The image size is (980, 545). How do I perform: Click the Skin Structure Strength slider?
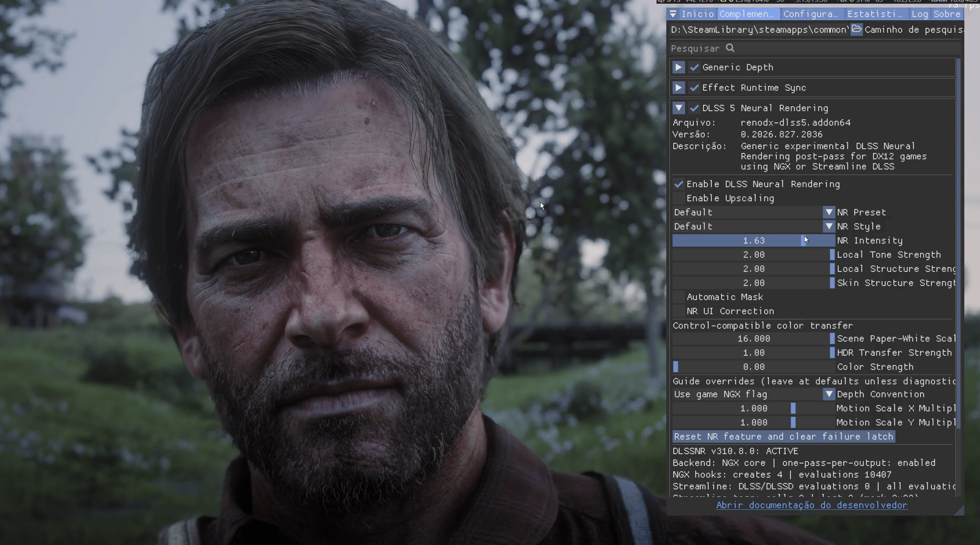tap(754, 283)
